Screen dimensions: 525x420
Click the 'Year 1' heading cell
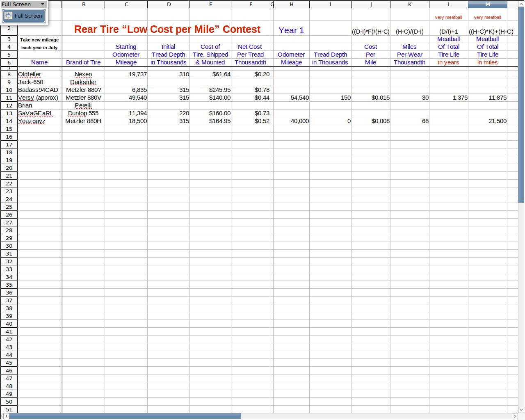291,30
